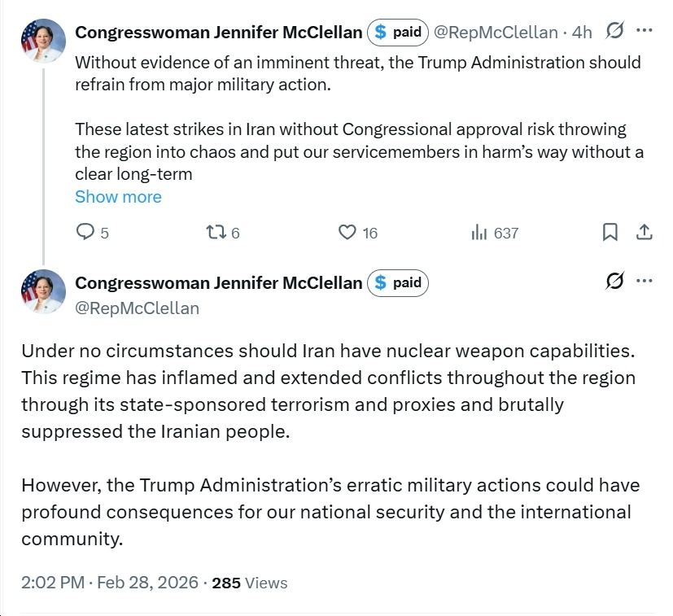The height and width of the screenshot is (616, 673).
Task: Open first tweet's profile avatar
Action: pyautogui.click(x=43, y=42)
